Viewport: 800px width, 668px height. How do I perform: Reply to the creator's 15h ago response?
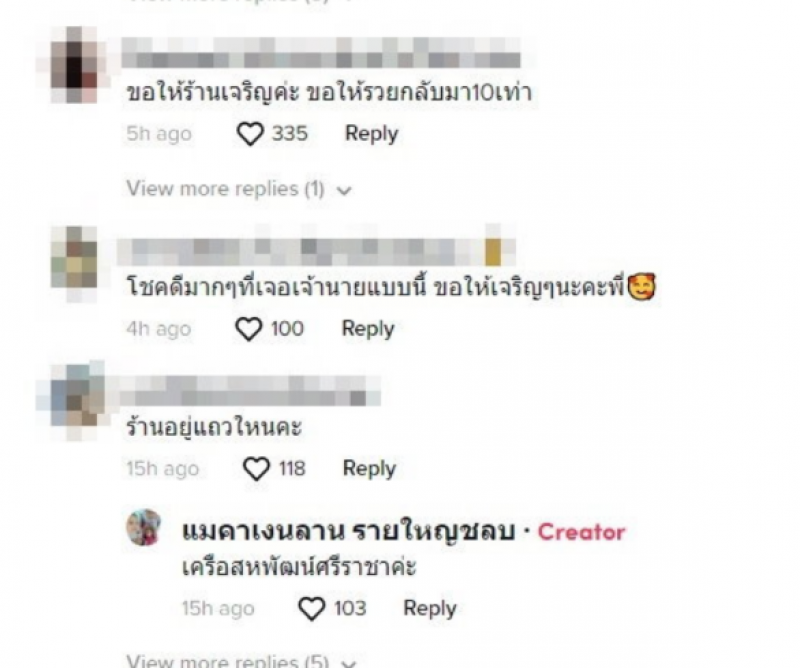(x=430, y=609)
